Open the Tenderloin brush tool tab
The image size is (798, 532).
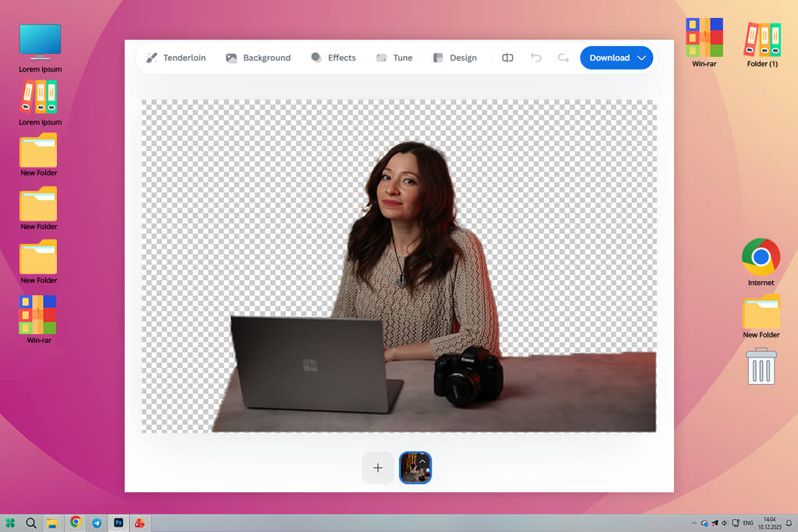176,58
